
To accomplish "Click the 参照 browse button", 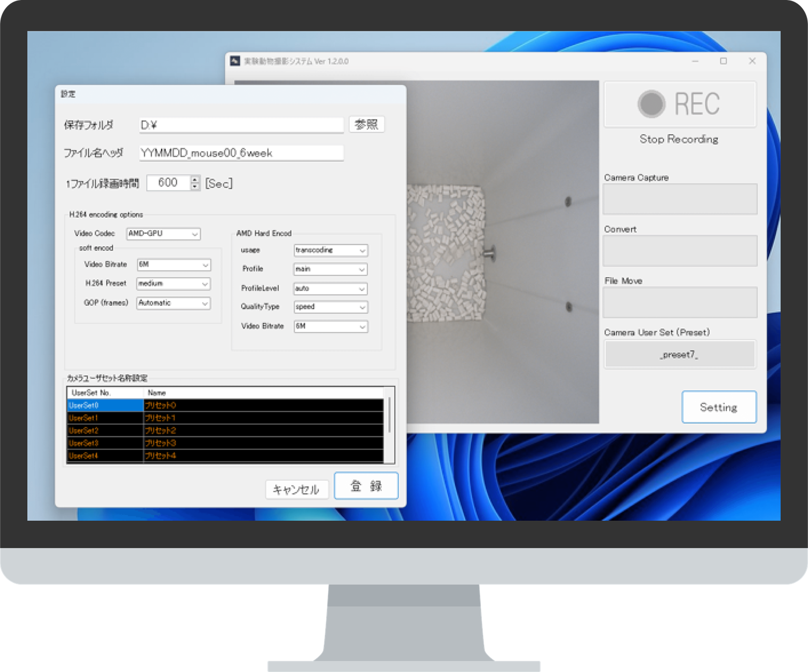I will [366, 124].
